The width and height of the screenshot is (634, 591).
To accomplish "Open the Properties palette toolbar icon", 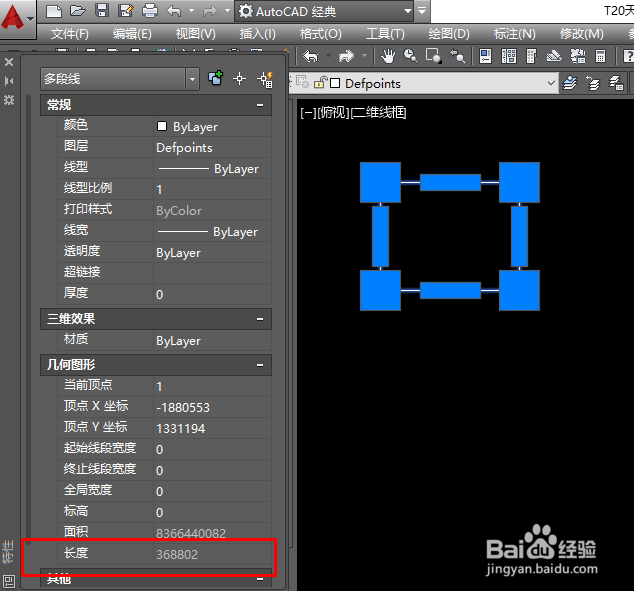I will (x=485, y=56).
